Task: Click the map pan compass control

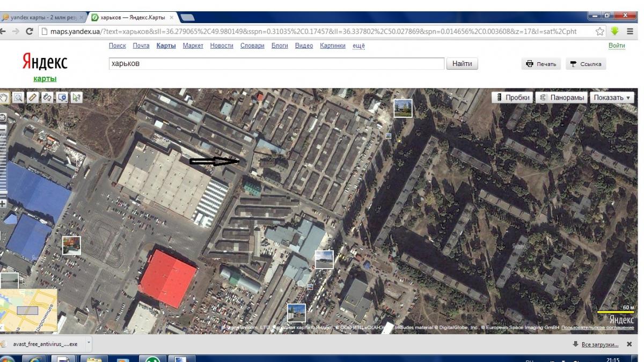Action: coord(2,117)
